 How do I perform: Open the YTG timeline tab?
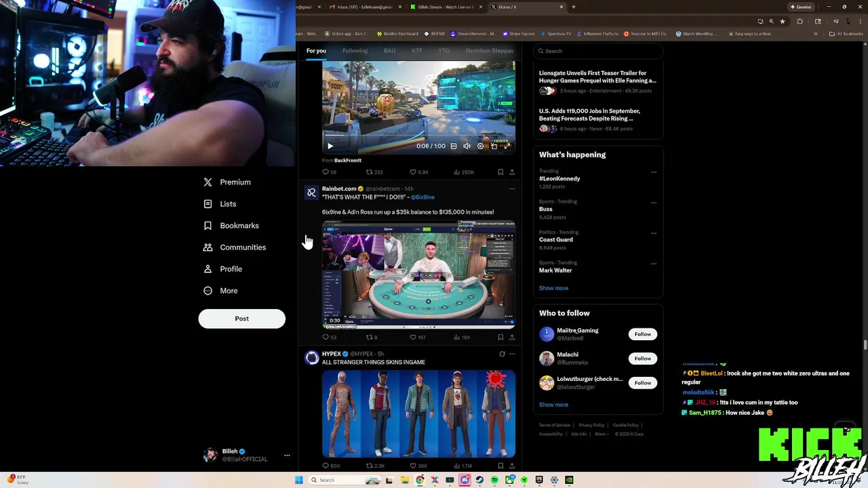pos(444,51)
